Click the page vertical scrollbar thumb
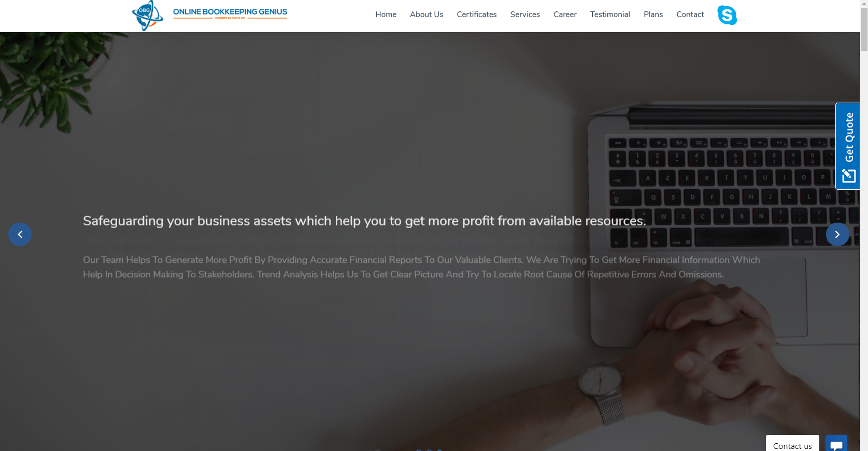 [x=864, y=26]
